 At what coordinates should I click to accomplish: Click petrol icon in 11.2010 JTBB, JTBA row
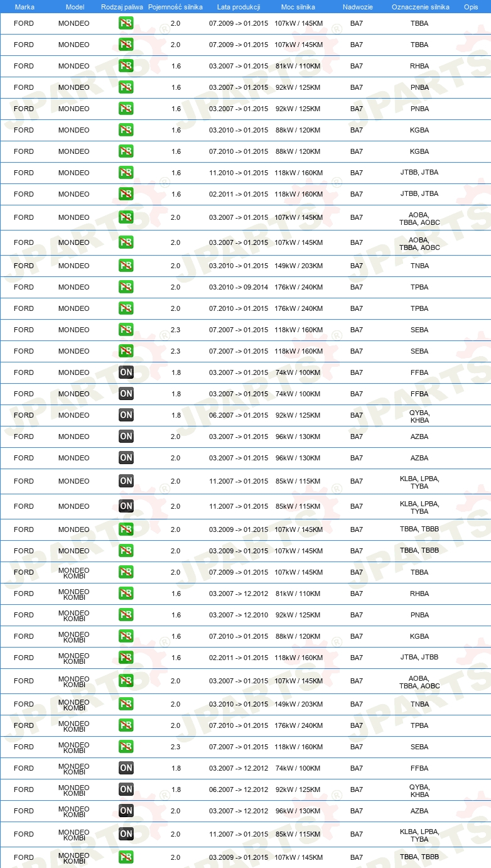tap(126, 173)
